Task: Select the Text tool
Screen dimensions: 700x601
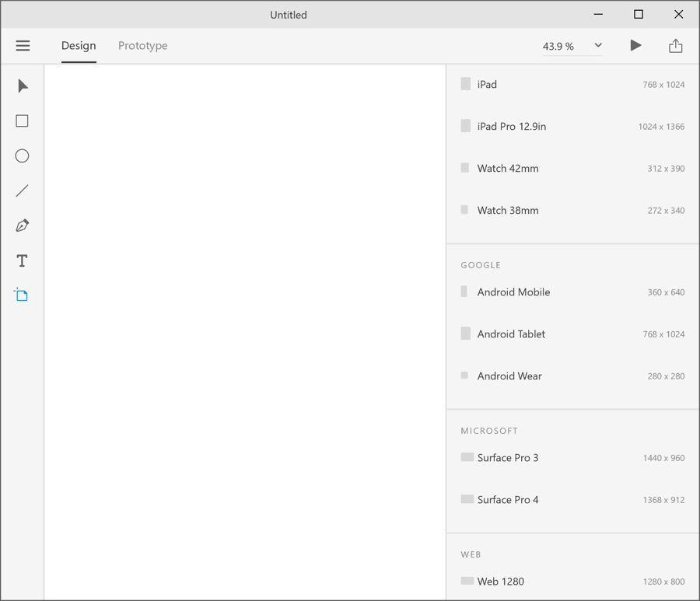Action: click(22, 260)
